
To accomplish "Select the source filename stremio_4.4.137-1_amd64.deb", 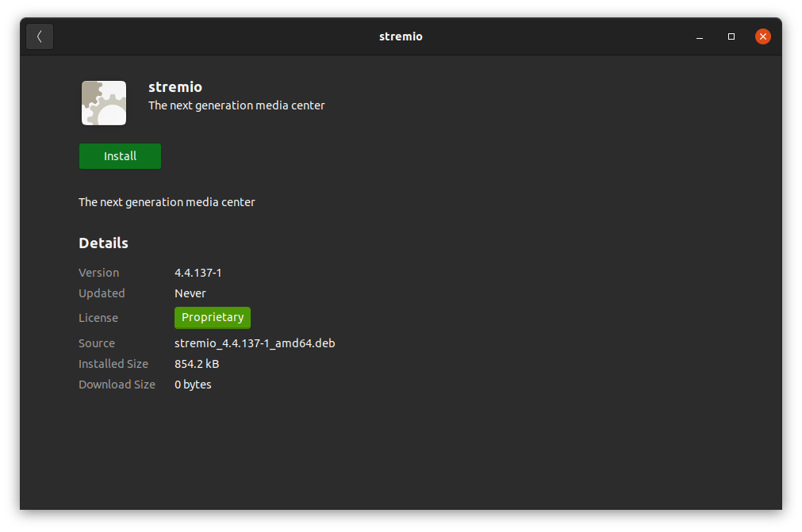I will 255,343.
